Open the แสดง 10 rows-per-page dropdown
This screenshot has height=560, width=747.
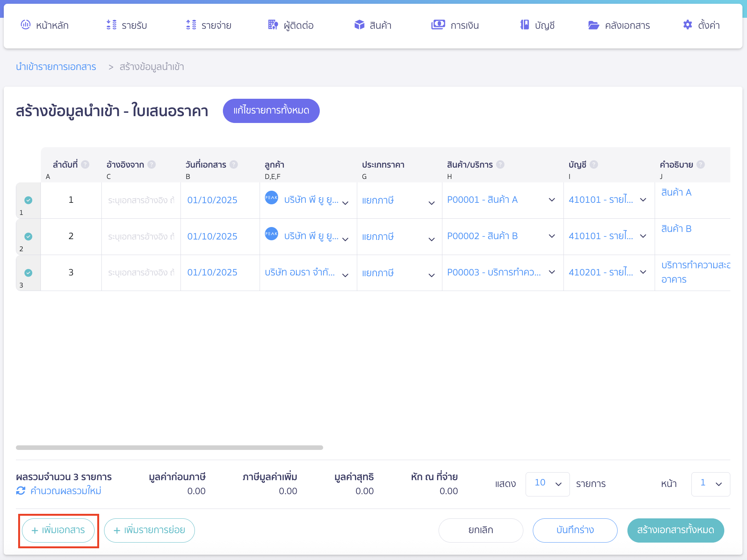[547, 484]
